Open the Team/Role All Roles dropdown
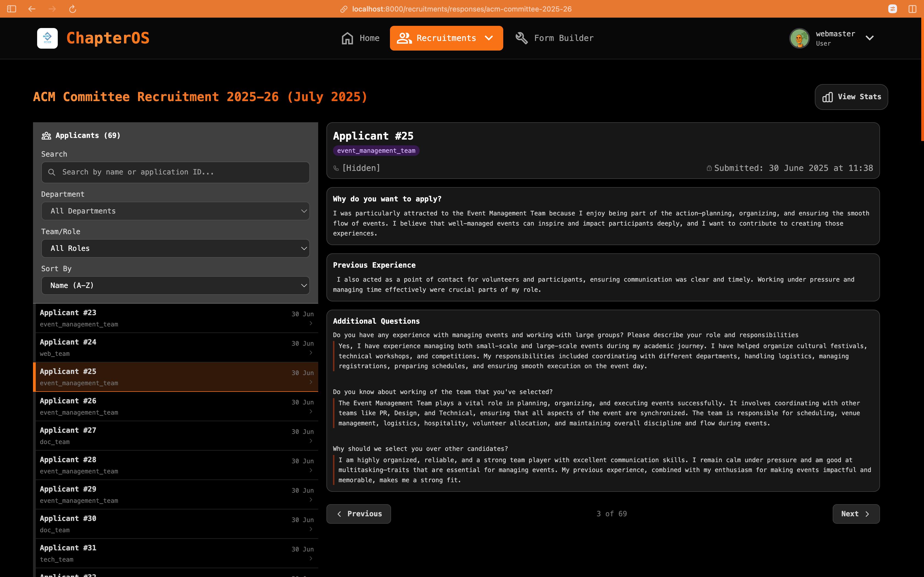The height and width of the screenshot is (577, 924). [x=175, y=248]
